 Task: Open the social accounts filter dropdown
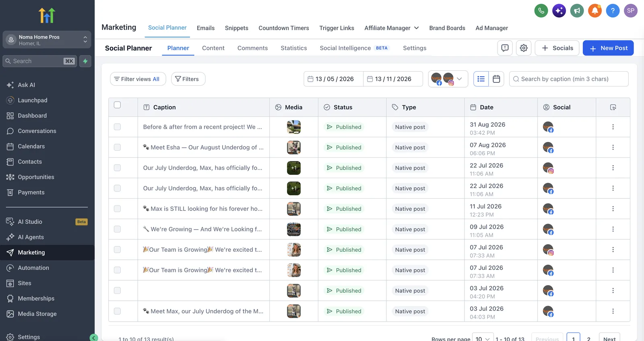click(x=448, y=79)
